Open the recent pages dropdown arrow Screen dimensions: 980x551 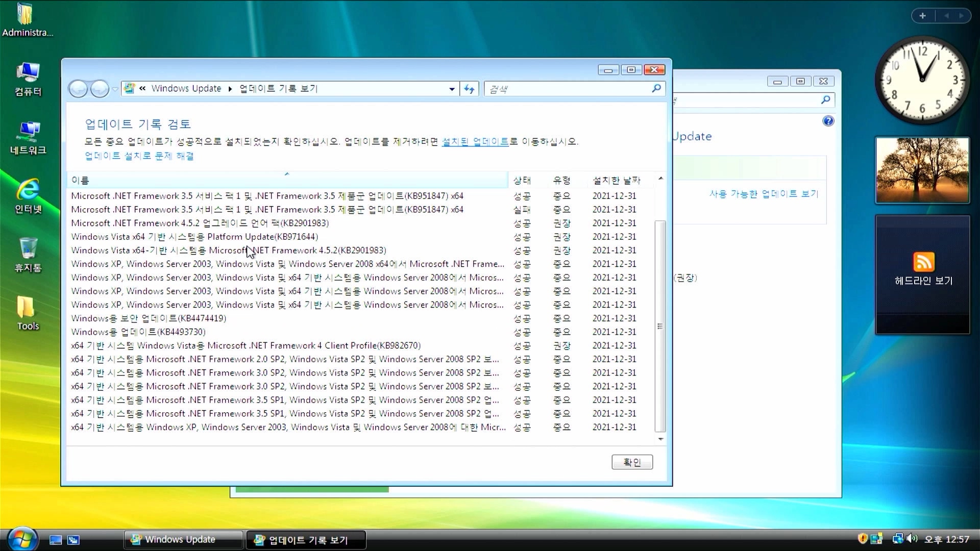115,89
